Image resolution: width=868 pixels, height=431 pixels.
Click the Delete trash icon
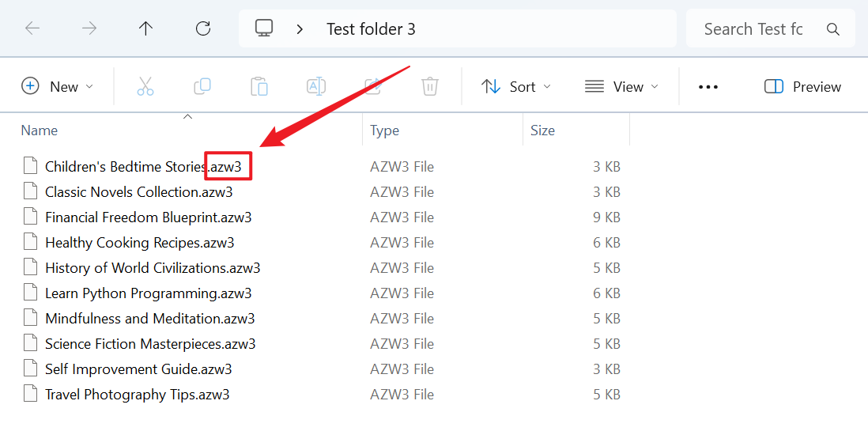pos(430,87)
